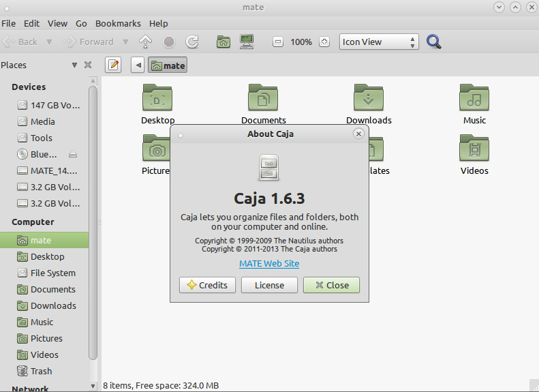The width and height of the screenshot is (539, 392).
Task: Open the Bookmarks menu
Action: pos(118,23)
